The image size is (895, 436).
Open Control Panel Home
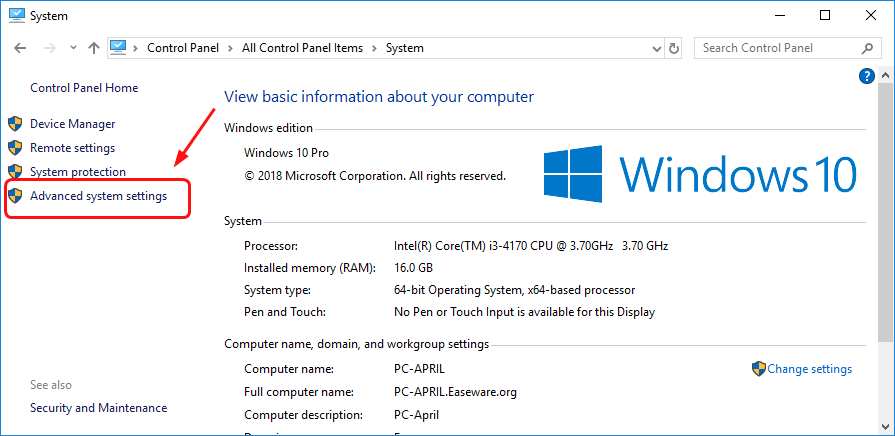tap(84, 88)
